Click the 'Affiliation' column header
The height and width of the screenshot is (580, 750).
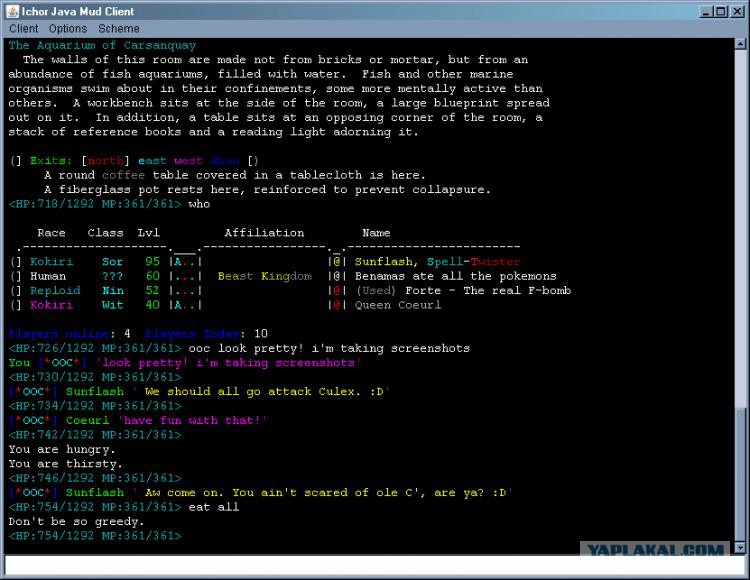tap(264, 233)
